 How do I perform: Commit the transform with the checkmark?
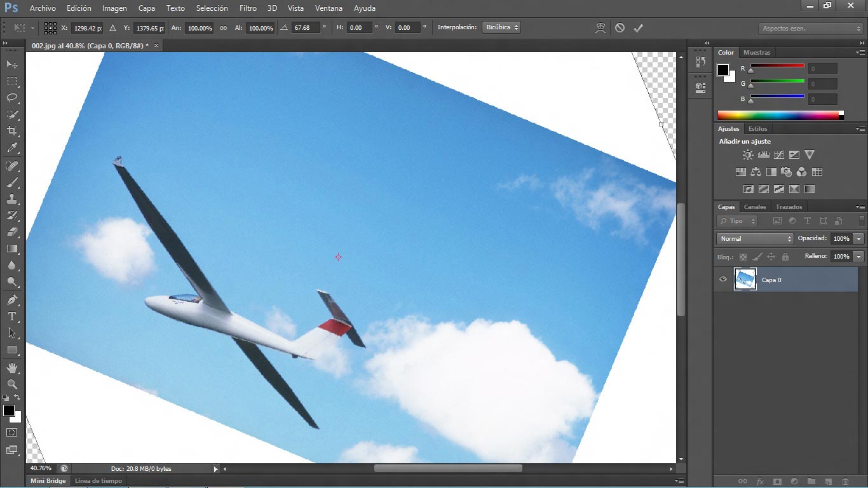(x=639, y=28)
